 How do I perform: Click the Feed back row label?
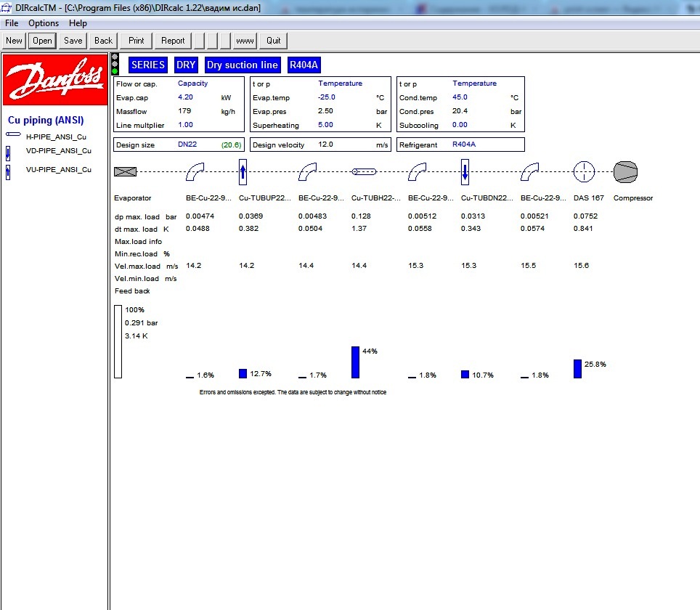(x=132, y=291)
